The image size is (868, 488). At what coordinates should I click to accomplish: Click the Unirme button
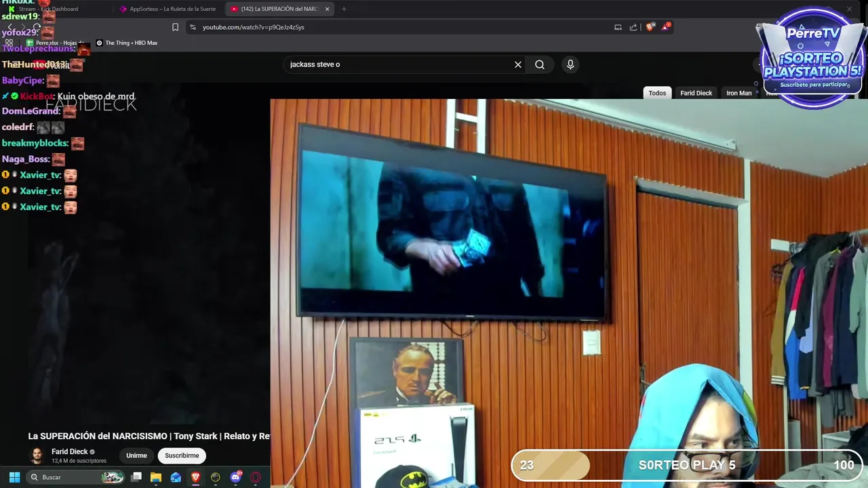136,455
